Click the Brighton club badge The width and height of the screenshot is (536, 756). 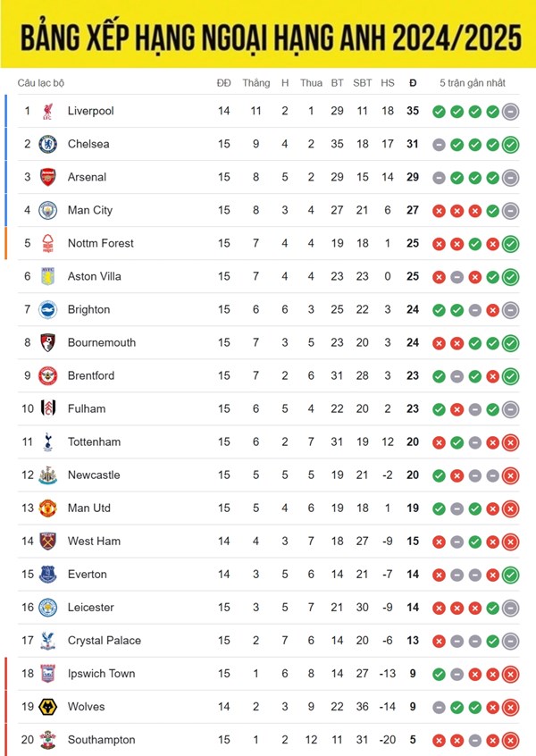pos(47,309)
